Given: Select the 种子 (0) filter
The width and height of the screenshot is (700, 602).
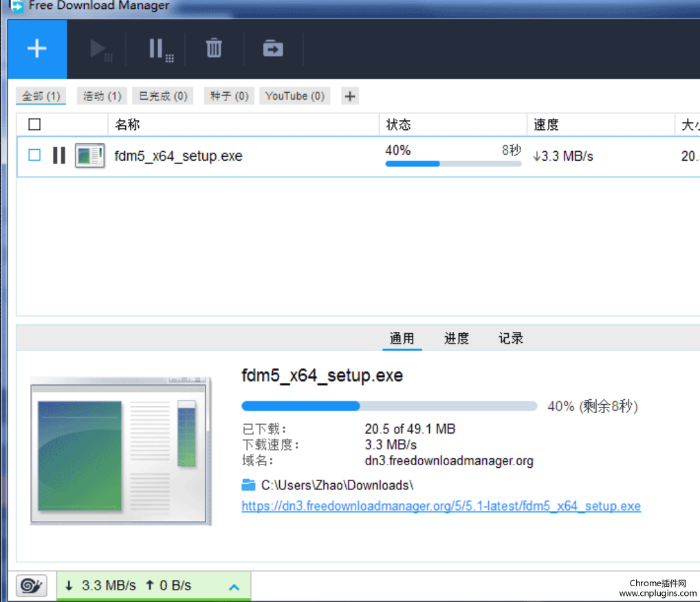Looking at the screenshot, I should pyautogui.click(x=230, y=96).
